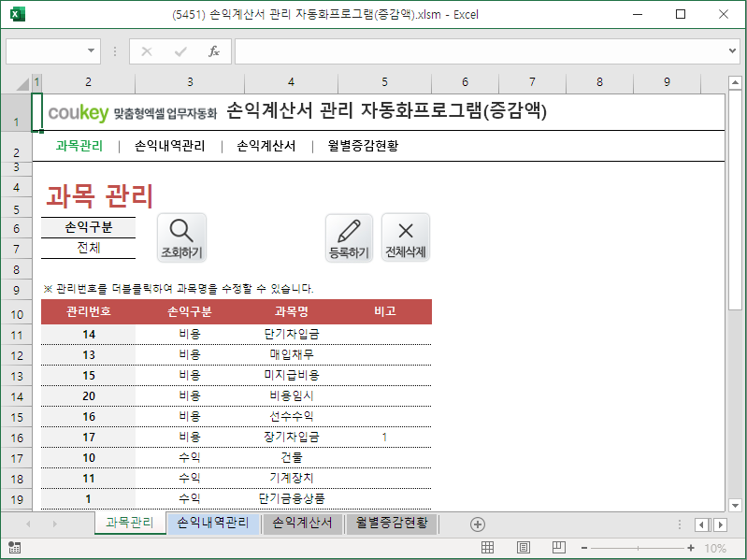Click the 손익계산서 navigation link
This screenshot has width=747, height=560.
coord(266,146)
